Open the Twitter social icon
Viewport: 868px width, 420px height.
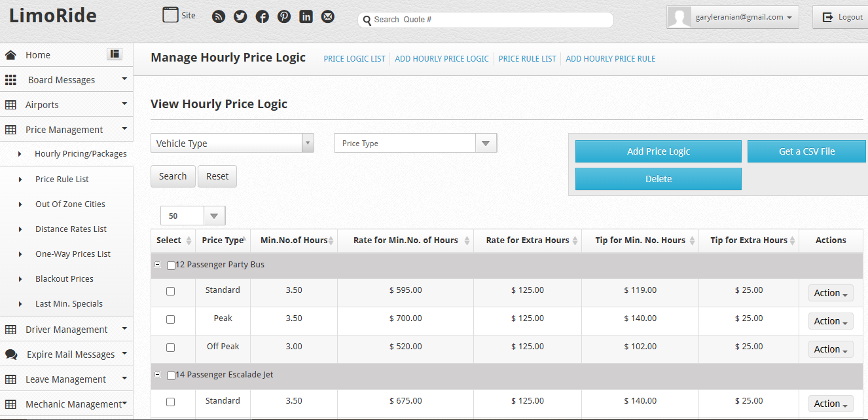[240, 17]
